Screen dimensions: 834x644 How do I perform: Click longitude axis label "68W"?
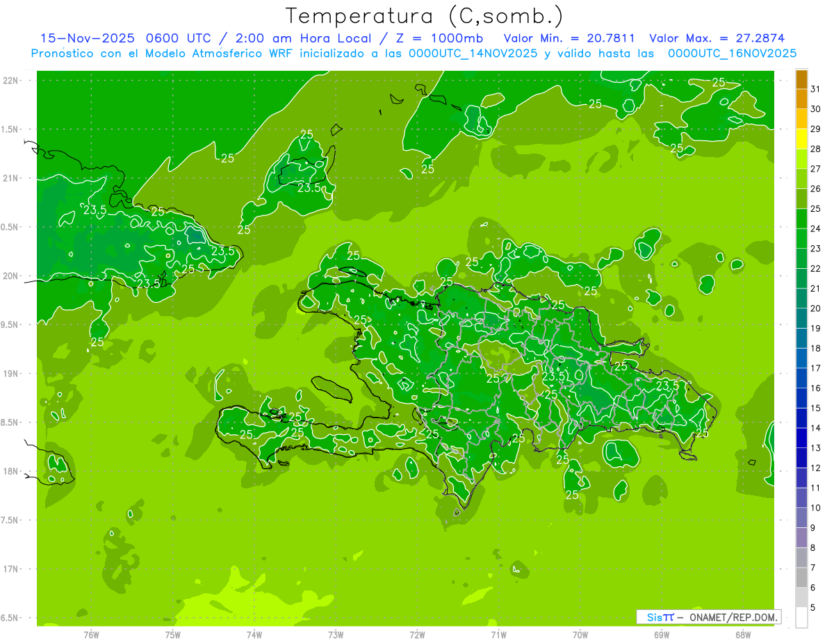[x=743, y=635]
